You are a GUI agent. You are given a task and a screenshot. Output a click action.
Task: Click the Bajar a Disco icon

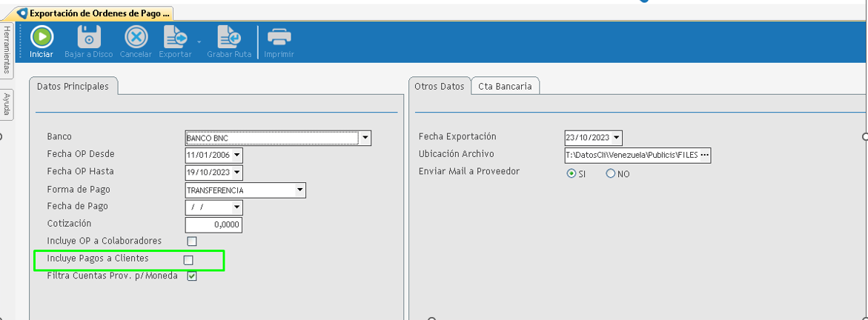tap(88, 38)
